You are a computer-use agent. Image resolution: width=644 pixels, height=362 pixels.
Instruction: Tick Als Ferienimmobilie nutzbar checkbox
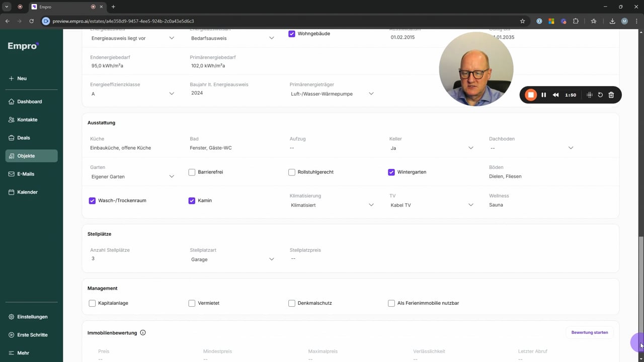click(391, 303)
